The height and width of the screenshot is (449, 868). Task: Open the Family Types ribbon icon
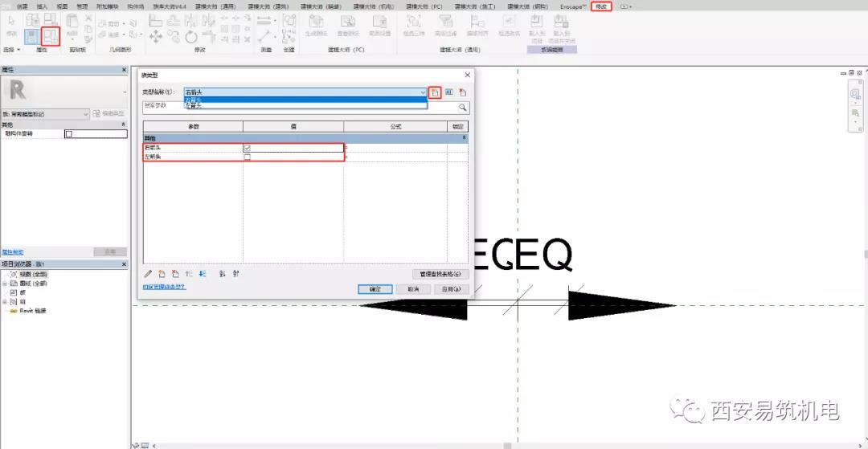51,36
